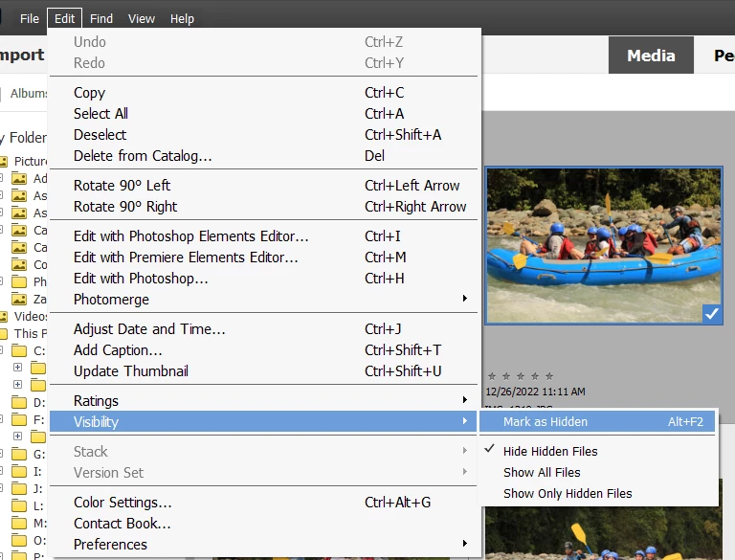Choose Adjust Date and Time
735x560 pixels.
[265, 328]
